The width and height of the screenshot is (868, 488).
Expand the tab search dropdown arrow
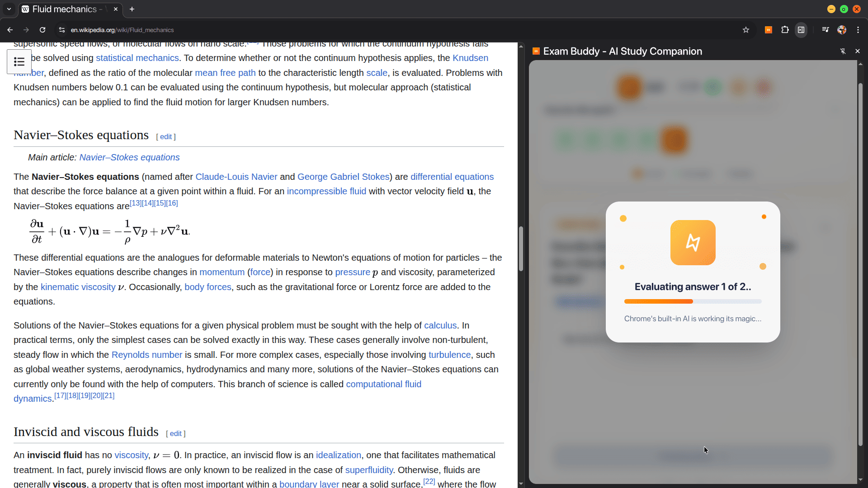[x=9, y=9]
